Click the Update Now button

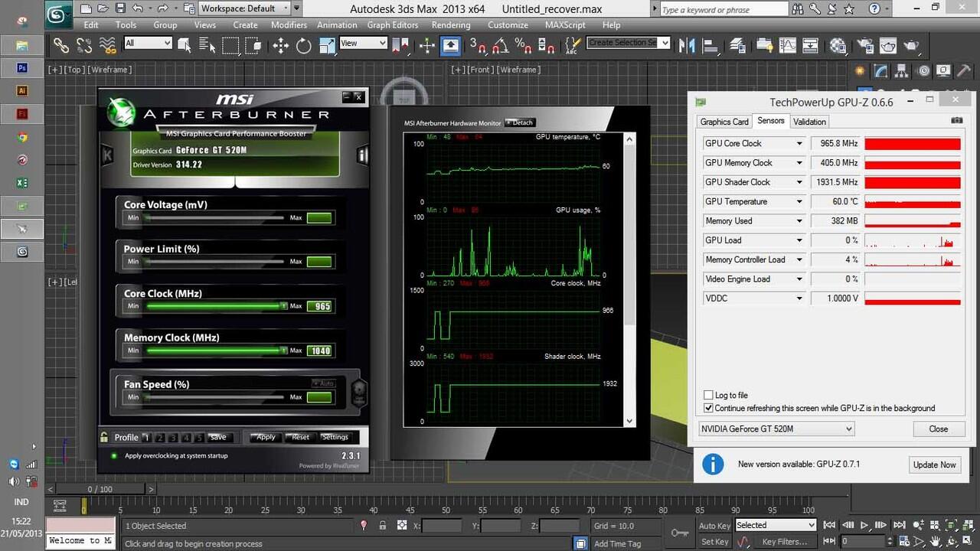(934, 465)
